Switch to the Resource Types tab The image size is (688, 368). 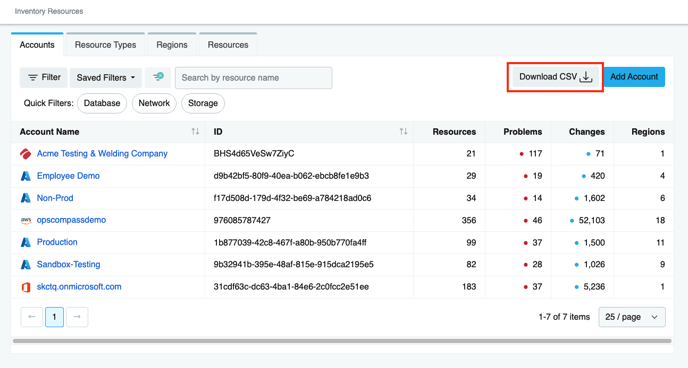tap(105, 45)
